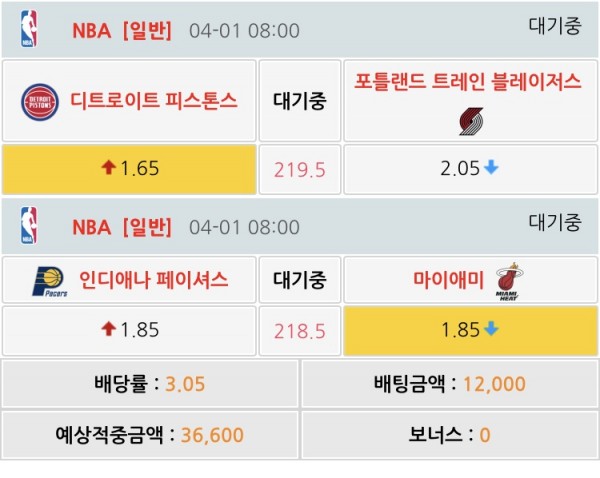Image resolution: width=600 pixels, height=478 pixels.
Task: Click the 예상적중금액 36,600 cell
Action: pyautogui.click(x=149, y=435)
